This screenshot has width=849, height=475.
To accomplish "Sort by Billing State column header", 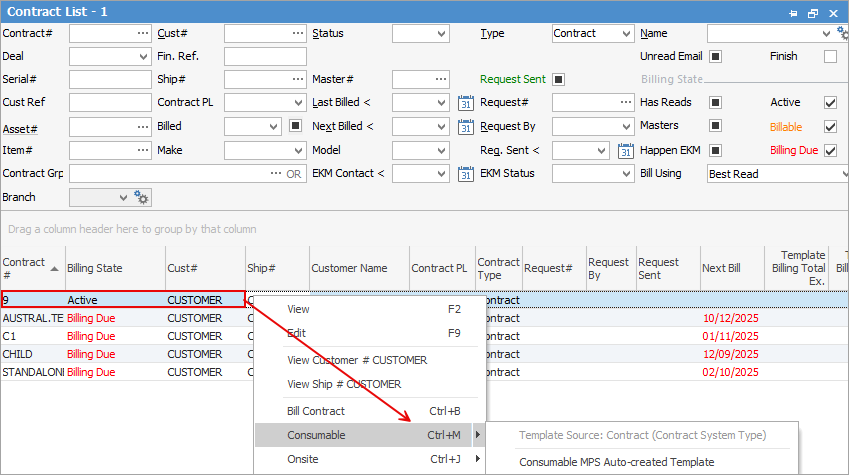I will click(x=115, y=269).
